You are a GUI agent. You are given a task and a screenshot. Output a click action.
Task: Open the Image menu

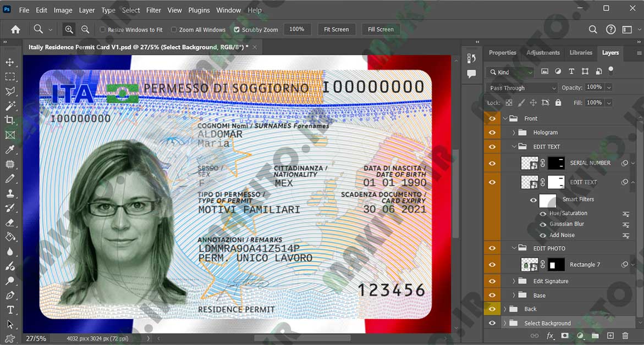63,10
